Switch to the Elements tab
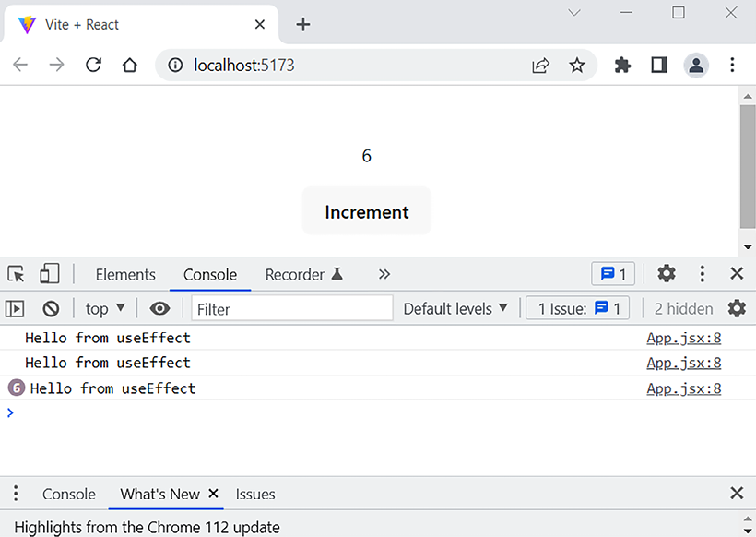The image size is (756, 537). (x=125, y=274)
